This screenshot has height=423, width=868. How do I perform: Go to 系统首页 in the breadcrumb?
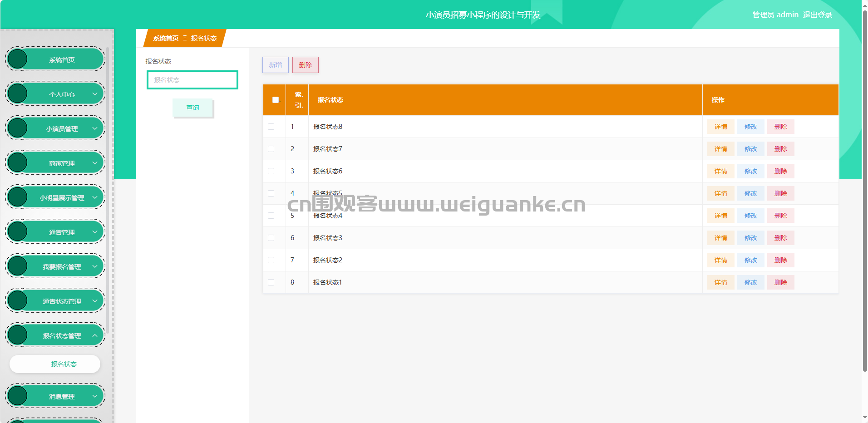point(166,38)
